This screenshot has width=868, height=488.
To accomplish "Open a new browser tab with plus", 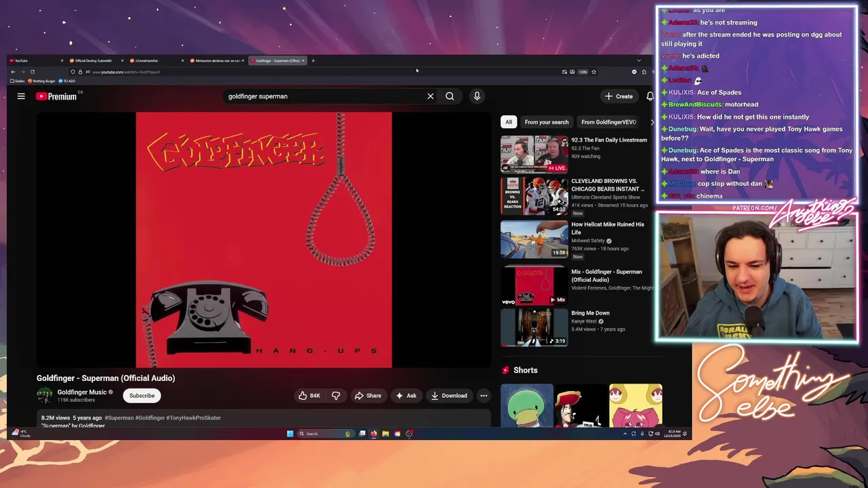I will [313, 61].
